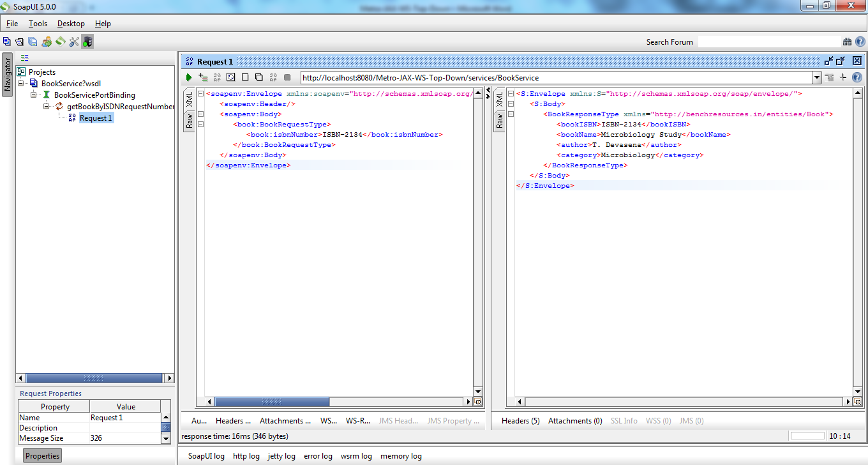868x465 pixels.
Task: Click the binoculars icon beside Search Forum
Action: coord(847,42)
